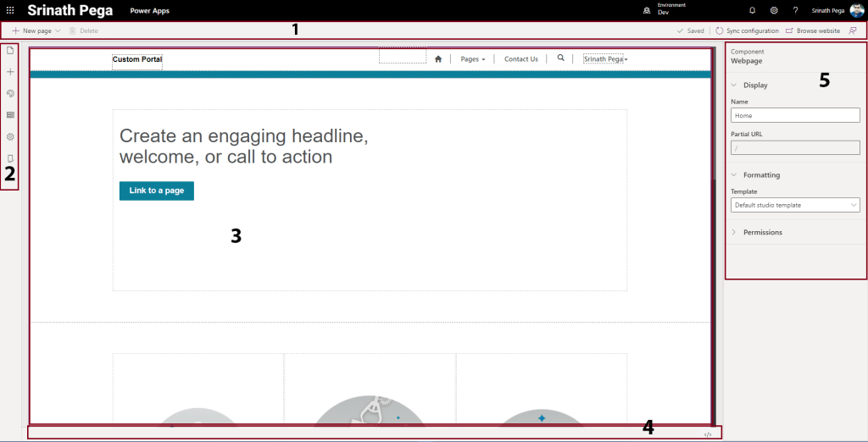Open the Settings gear in left sidebar
This screenshot has width=868, height=442.
10,136
